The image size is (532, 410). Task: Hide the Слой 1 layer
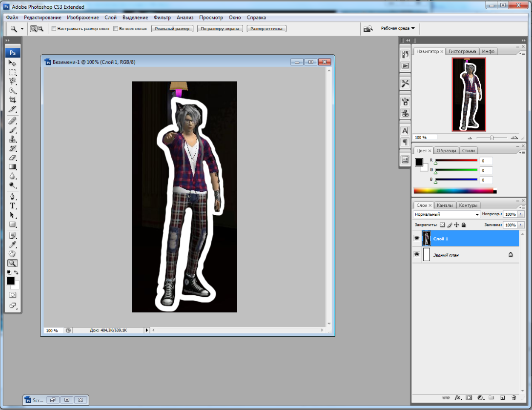coord(417,239)
